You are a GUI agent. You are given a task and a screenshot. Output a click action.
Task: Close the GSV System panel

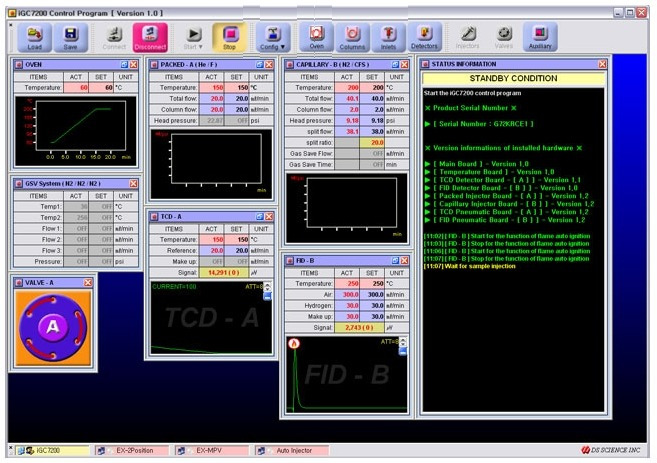pos(133,184)
